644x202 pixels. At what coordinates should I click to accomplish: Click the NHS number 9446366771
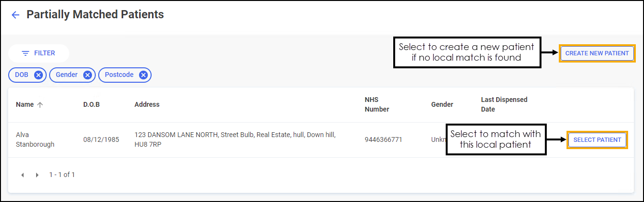pyautogui.click(x=383, y=140)
